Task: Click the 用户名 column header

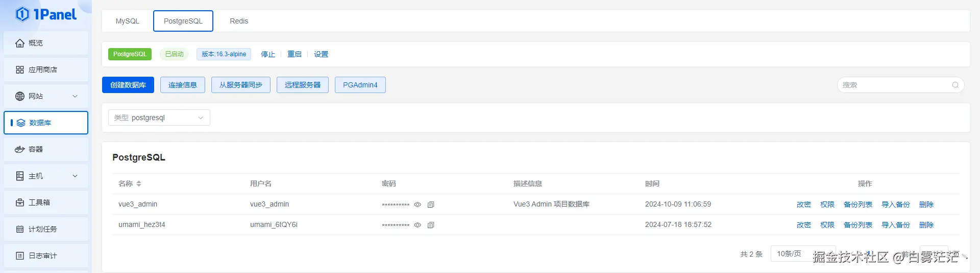Action: (x=261, y=184)
